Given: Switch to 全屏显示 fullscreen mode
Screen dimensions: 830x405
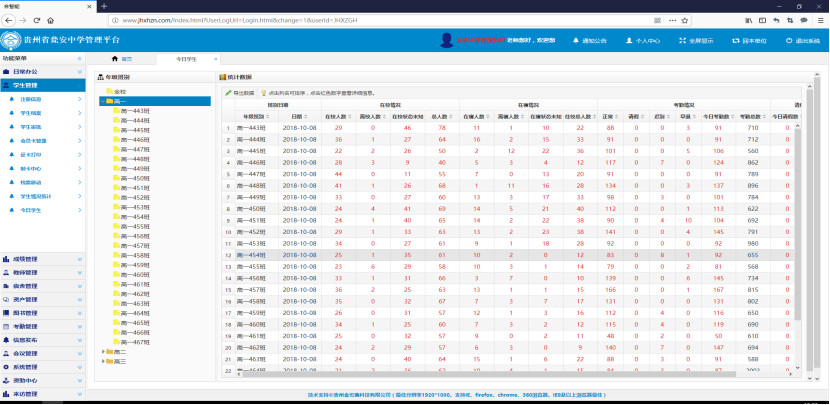Looking at the screenshot, I should [x=696, y=40].
